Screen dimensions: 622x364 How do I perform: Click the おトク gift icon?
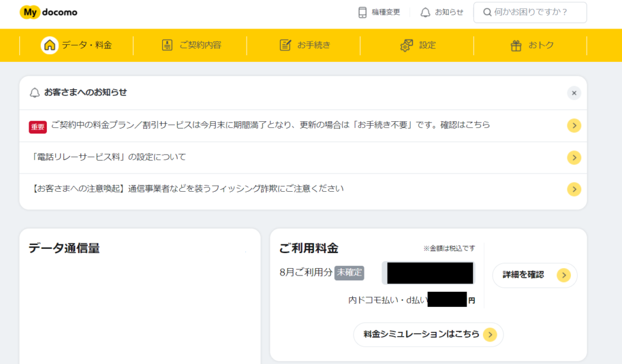[516, 45]
